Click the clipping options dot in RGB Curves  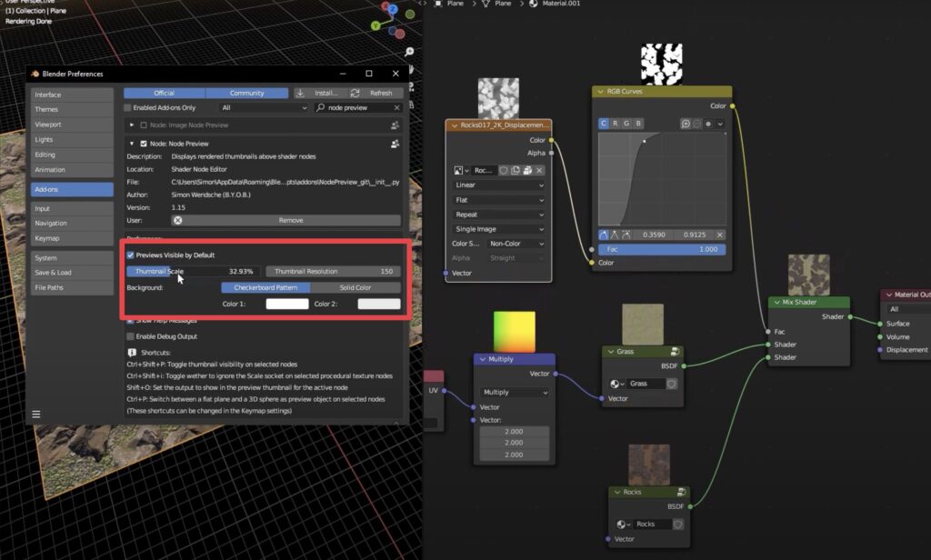tap(708, 124)
